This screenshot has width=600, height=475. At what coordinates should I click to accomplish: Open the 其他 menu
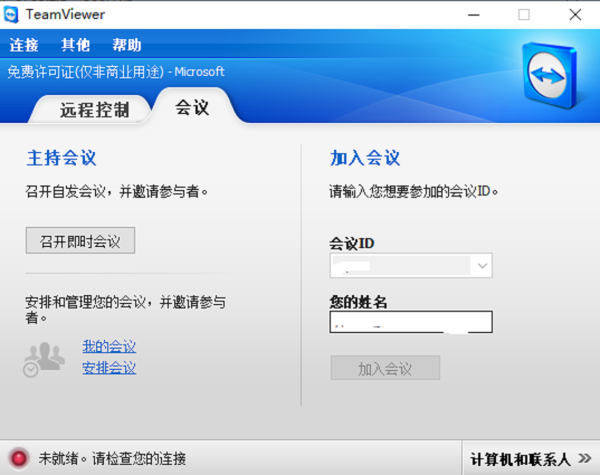pyautogui.click(x=75, y=45)
